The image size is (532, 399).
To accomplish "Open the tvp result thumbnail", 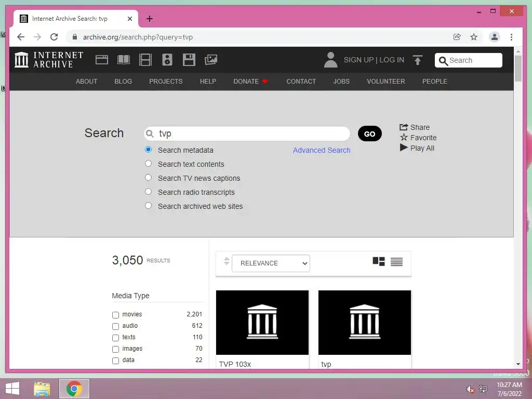I will (365, 322).
